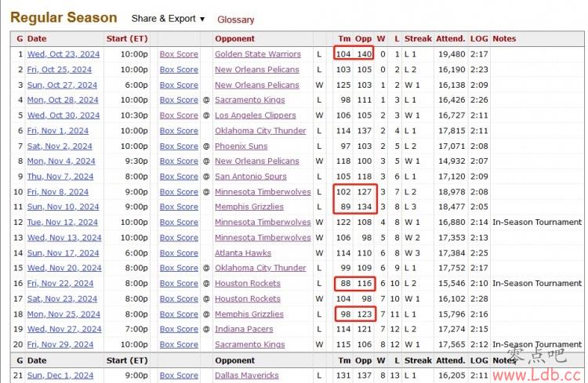Open the Golden State Warriors team link
Viewport: 588px width, 383px height.
[258, 54]
